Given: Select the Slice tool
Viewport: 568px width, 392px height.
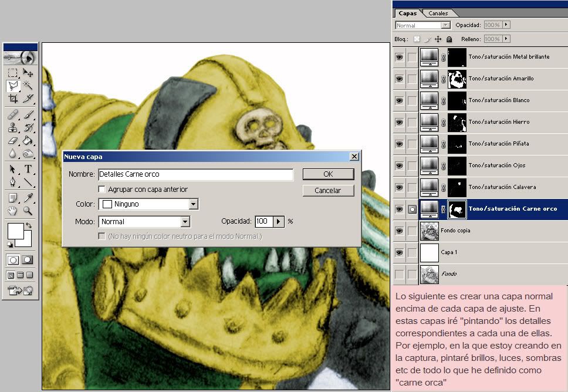Looking at the screenshot, I should tap(28, 99).
